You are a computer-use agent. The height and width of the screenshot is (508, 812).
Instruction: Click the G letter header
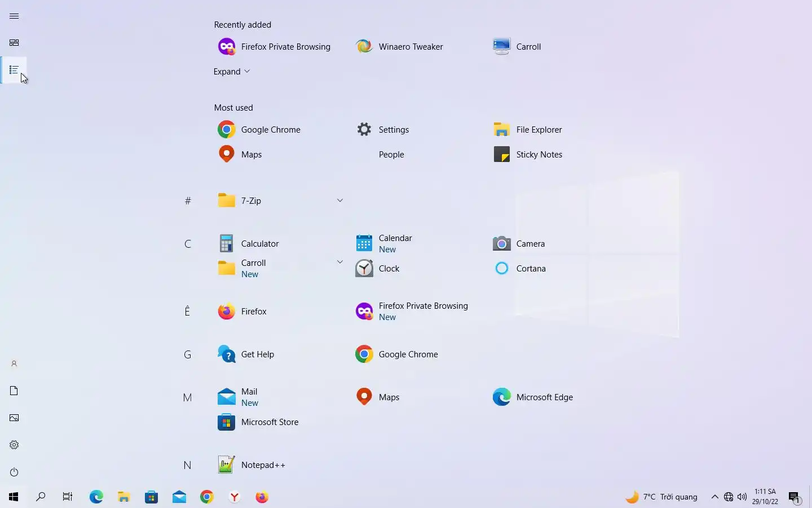tap(188, 354)
